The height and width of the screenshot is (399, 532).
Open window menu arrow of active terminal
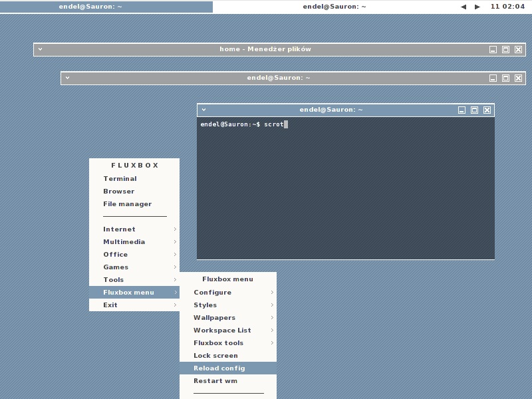pos(204,110)
